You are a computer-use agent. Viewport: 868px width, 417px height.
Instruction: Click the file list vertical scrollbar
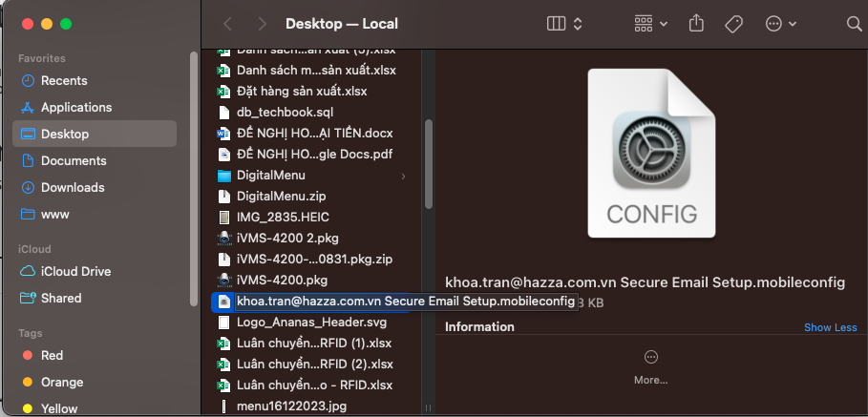point(428,164)
